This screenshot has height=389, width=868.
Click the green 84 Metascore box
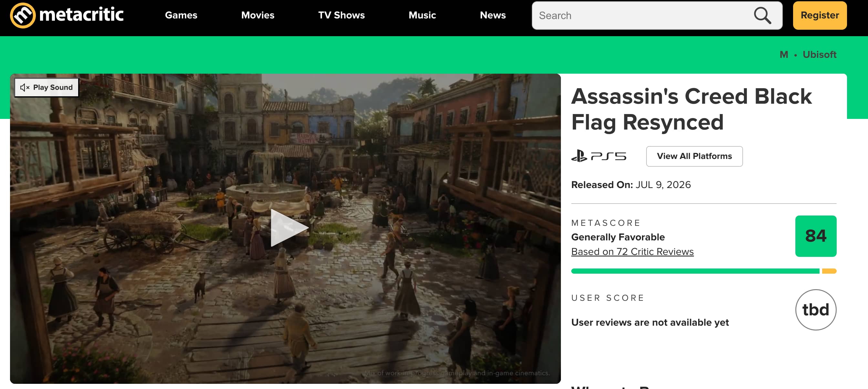[x=816, y=236]
